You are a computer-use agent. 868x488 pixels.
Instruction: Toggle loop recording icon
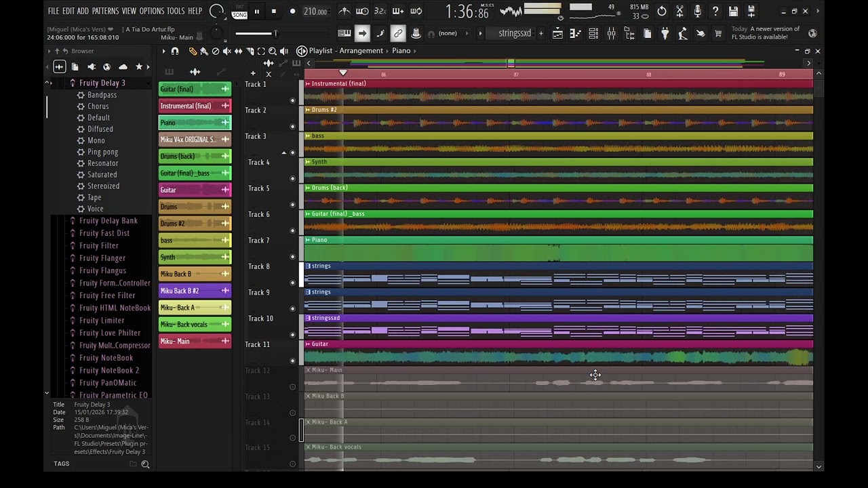pos(416,11)
